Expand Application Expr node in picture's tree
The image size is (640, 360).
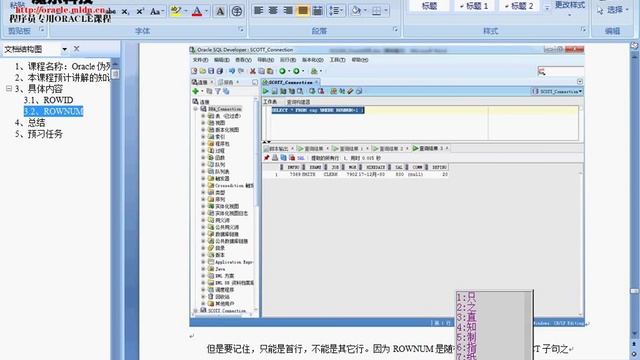tap(203, 262)
